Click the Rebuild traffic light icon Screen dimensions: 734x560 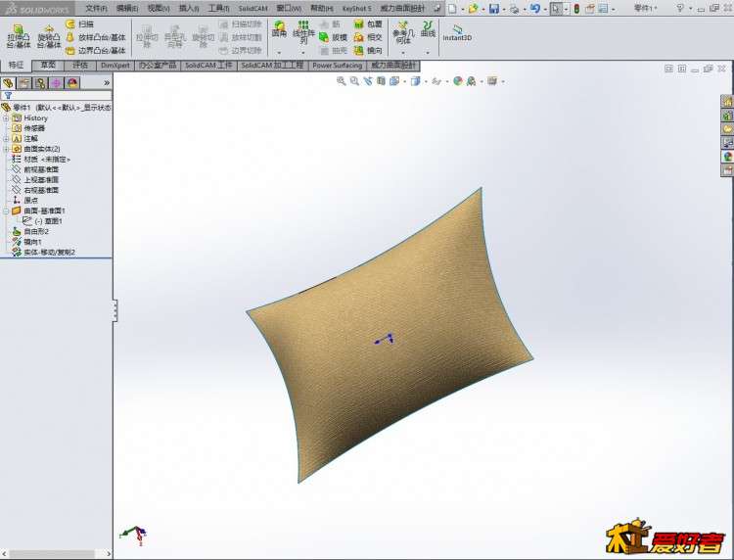point(576,9)
